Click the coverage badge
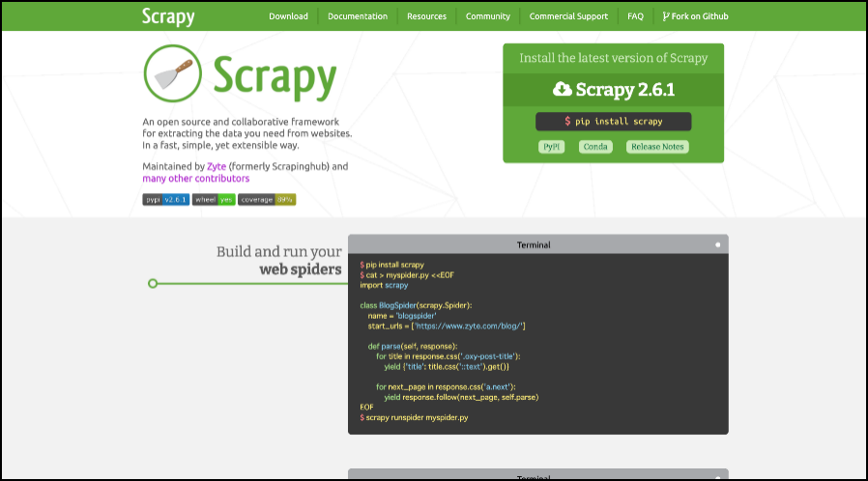Viewport: 868px width, 481px height. click(x=267, y=200)
